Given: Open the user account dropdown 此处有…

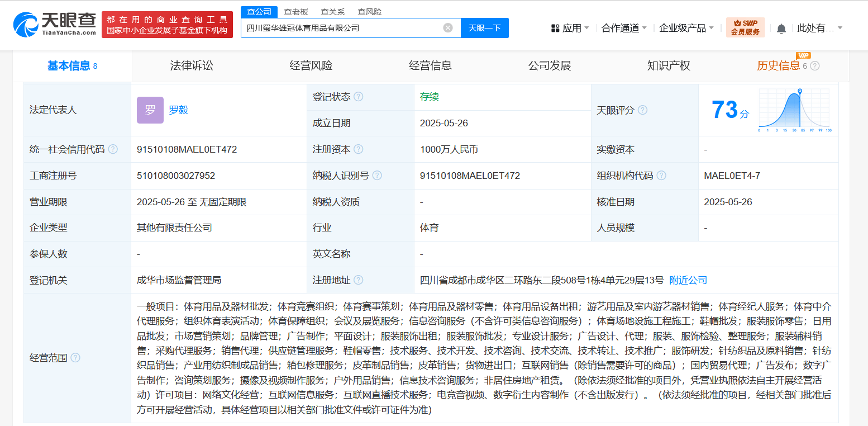Looking at the screenshot, I should 819,28.
